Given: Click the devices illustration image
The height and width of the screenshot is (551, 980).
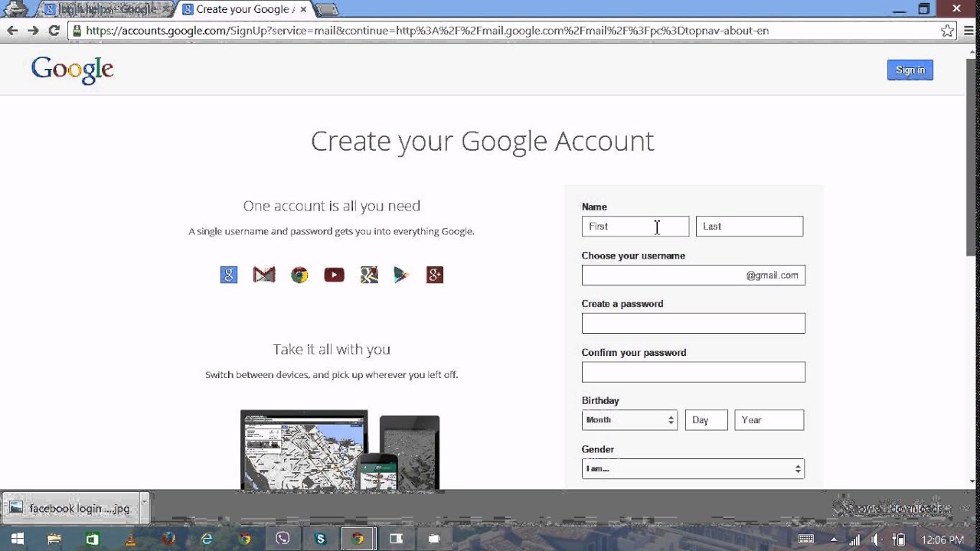Looking at the screenshot, I should [340, 450].
